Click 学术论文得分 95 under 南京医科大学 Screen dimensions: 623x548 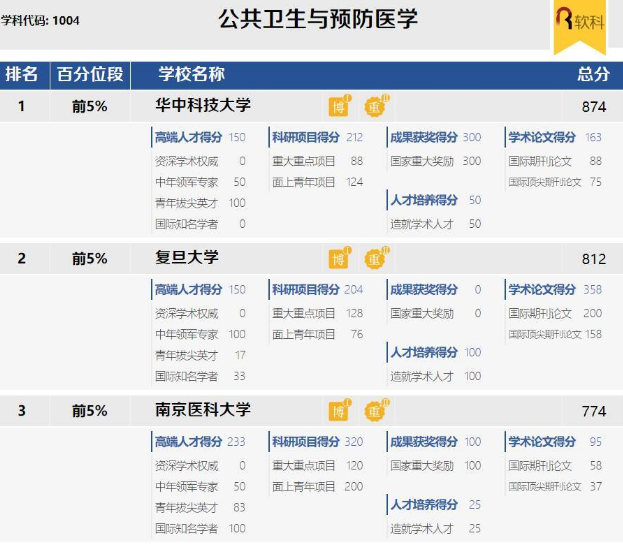coord(555,442)
